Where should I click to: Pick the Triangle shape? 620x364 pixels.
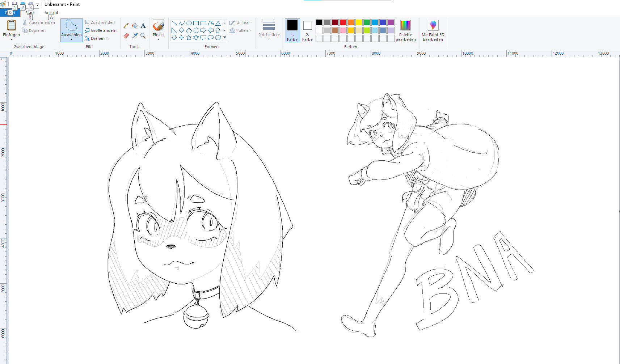pos(218,23)
